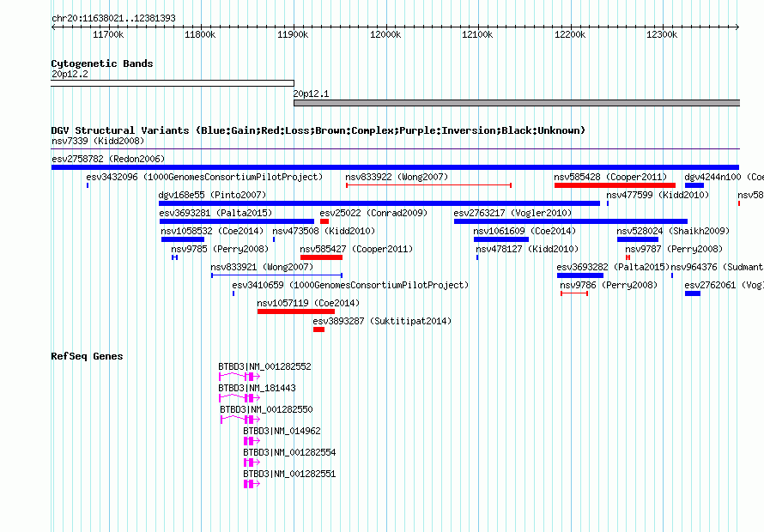Open BTBD3|NM_001282552 gene glyph
This screenshot has height=532, width=764.
pyautogui.click(x=240, y=376)
